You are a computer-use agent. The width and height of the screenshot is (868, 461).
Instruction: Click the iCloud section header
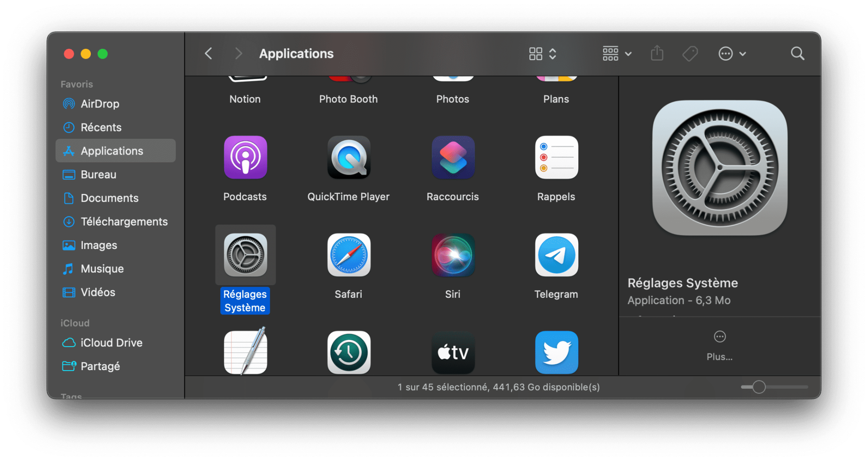75,323
